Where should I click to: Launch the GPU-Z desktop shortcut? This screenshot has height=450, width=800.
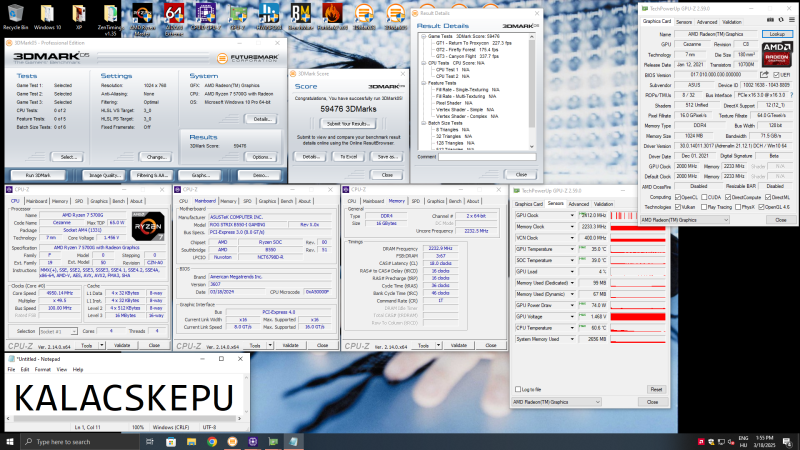[x=237, y=17]
